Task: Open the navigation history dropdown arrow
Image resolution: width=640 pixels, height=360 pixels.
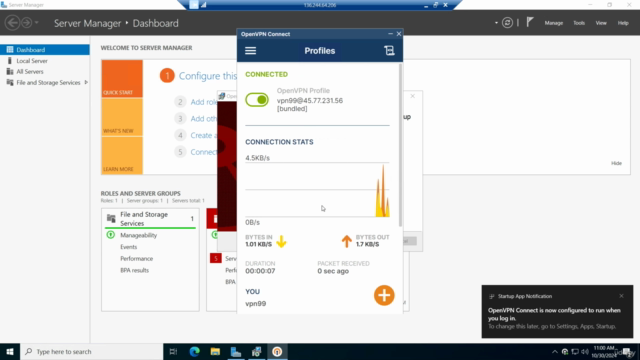Action: 37,22
